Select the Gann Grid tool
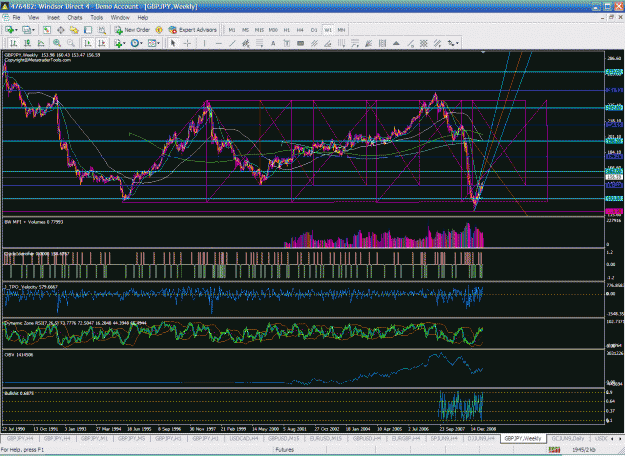 pyautogui.click(x=424, y=43)
